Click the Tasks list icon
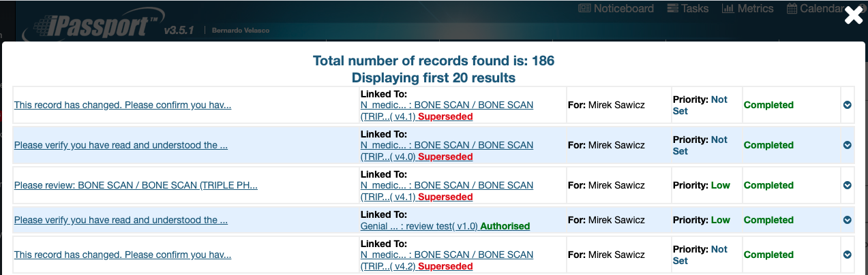The height and width of the screenshot is (275, 868). click(x=672, y=9)
